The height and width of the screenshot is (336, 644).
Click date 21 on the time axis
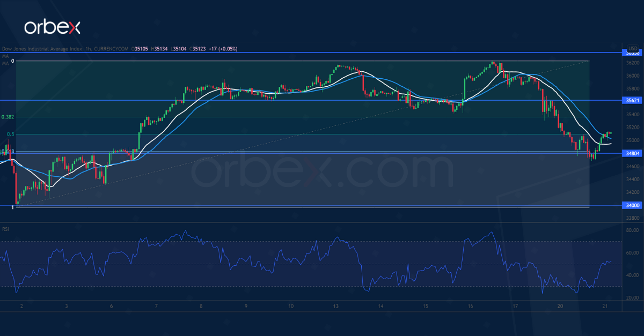click(x=605, y=306)
